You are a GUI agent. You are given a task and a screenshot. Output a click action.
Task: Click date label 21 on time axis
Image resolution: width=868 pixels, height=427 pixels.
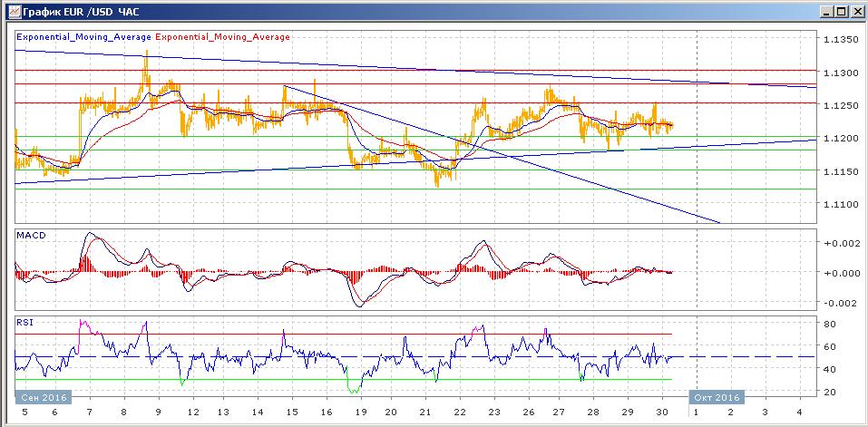pyautogui.click(x=425, y=412)
